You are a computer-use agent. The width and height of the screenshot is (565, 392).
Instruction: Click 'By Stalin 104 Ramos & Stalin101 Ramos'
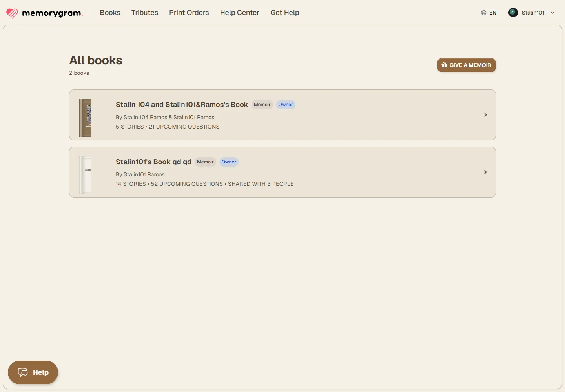165,117
